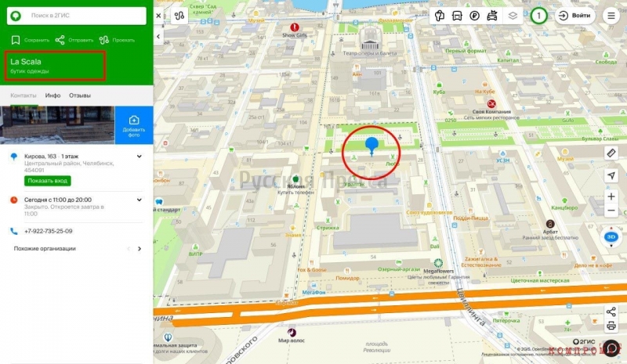The image size is (627, 364).
Task: Print the map with printer icon
Action: tap(611, 326)
